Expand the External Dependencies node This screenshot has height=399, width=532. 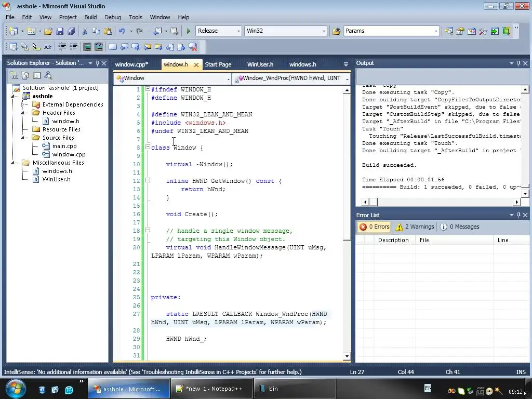coord(22,104)
